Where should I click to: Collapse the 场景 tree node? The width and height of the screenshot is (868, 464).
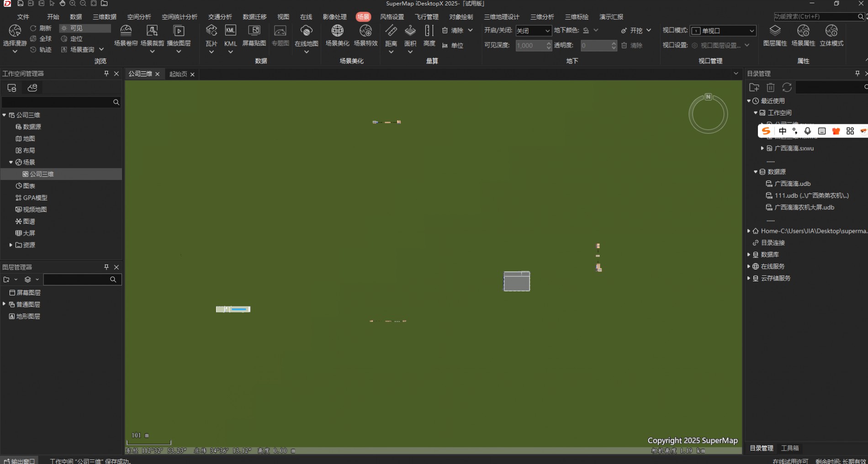11,162
